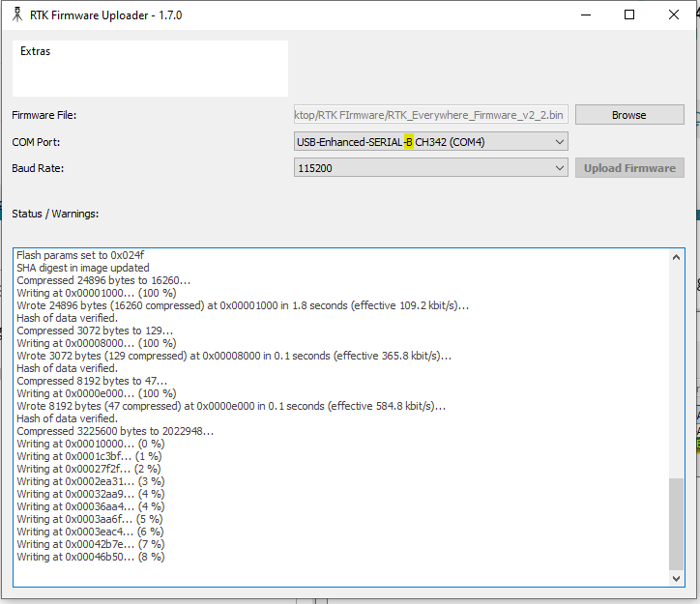Click the scroll down arrow in status log
Image resolution: width=700 pixels, height=604 pixels.
(x=676, y=579)
